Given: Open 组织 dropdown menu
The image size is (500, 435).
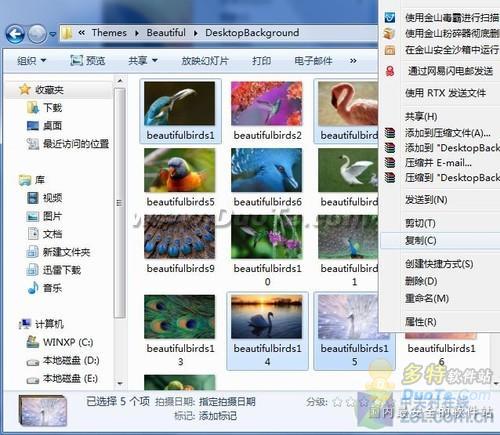Looking at the screenshot, I should point(32,61).
